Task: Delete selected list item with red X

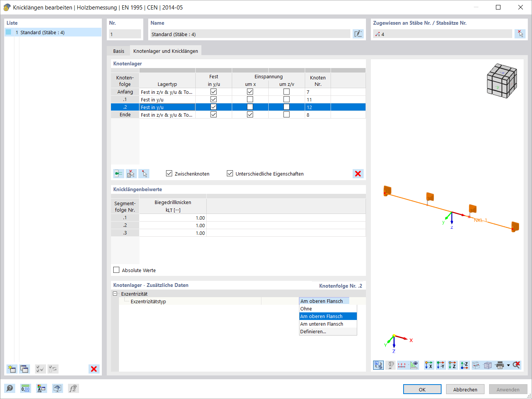Action: (x=94, y=369)
